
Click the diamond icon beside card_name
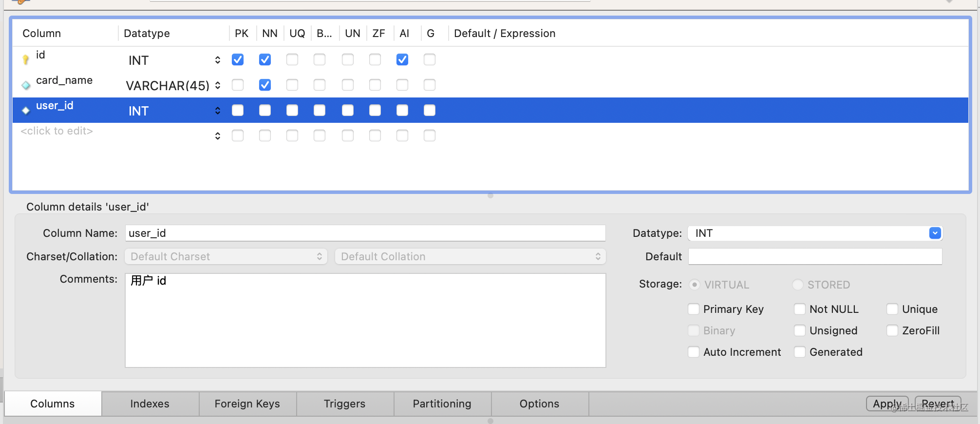[26, 86]
